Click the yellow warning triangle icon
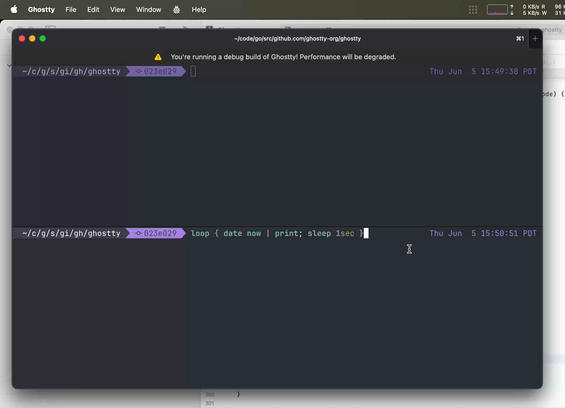 (x=158, y=57)
